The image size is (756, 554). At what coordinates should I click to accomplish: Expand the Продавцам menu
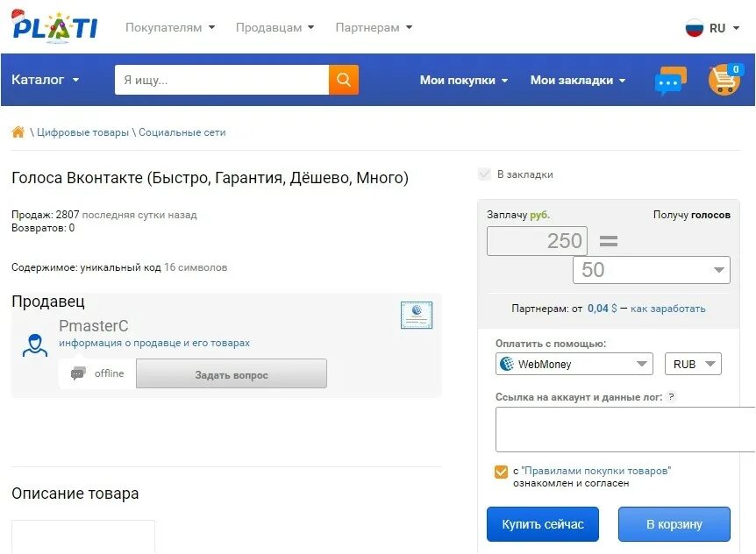(275, 27)
